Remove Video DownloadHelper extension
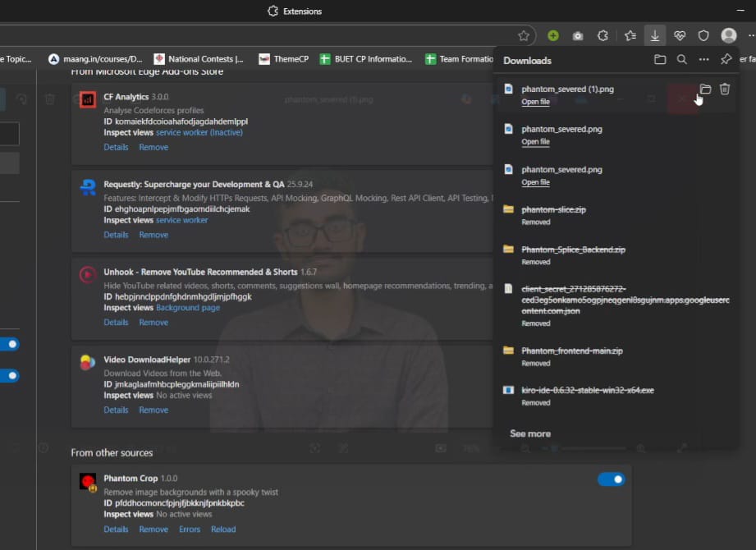 pyautogui.click(x=153, y=410)
